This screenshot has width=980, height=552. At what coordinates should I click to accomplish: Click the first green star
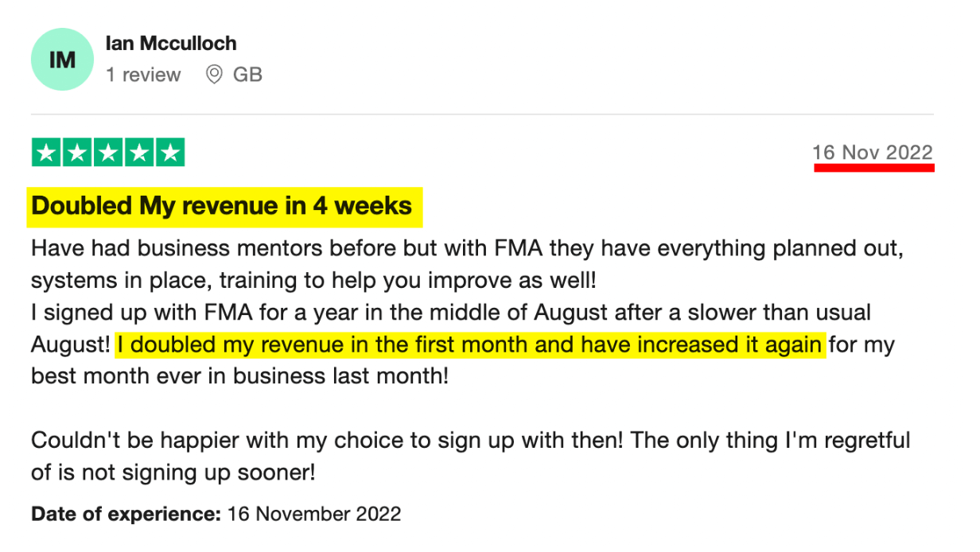click(46, 153)
